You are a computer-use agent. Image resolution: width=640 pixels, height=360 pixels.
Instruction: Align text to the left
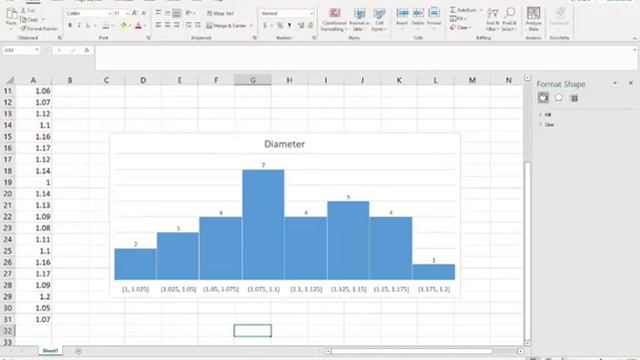pyautogui.click(x=158, y=25)
